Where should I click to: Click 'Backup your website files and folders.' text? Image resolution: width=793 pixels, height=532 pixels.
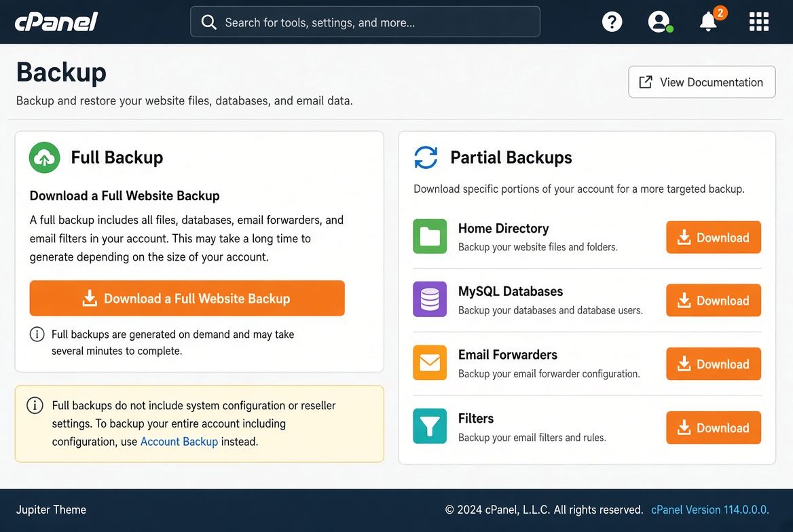pyautogui.click(x=538, y=247)
